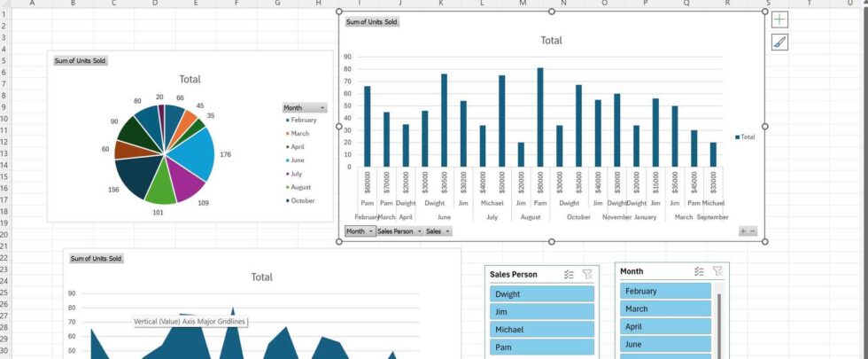868x359 pixels.
Task: Open the Month field button below bar chart
Action: tap(359, 231)
